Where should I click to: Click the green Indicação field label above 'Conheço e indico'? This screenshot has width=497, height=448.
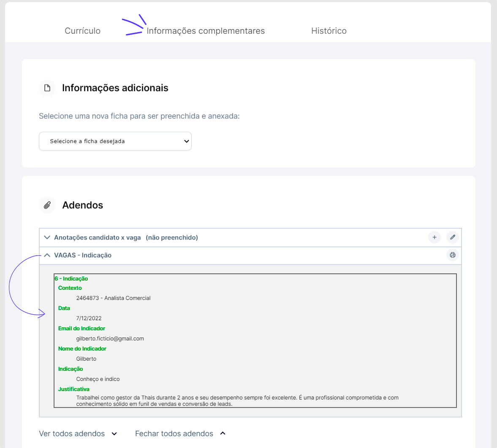tap(71, 369)
